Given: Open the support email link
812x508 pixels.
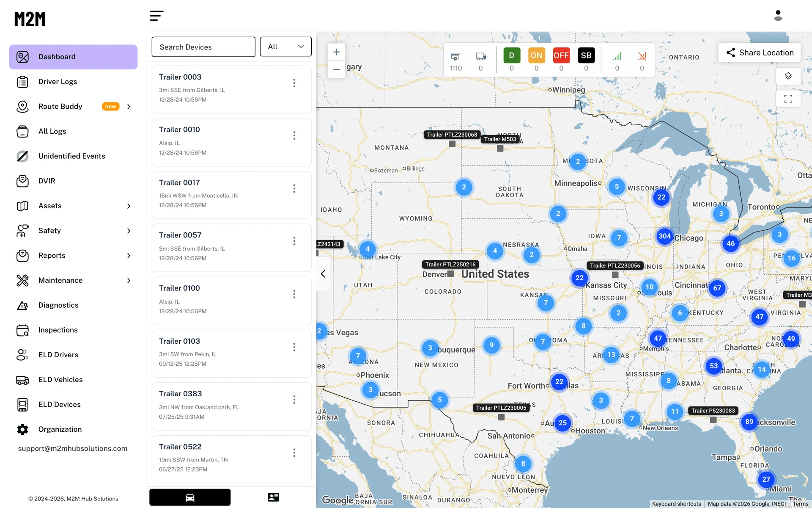Looking at the screenshot, I should [73, 448].
